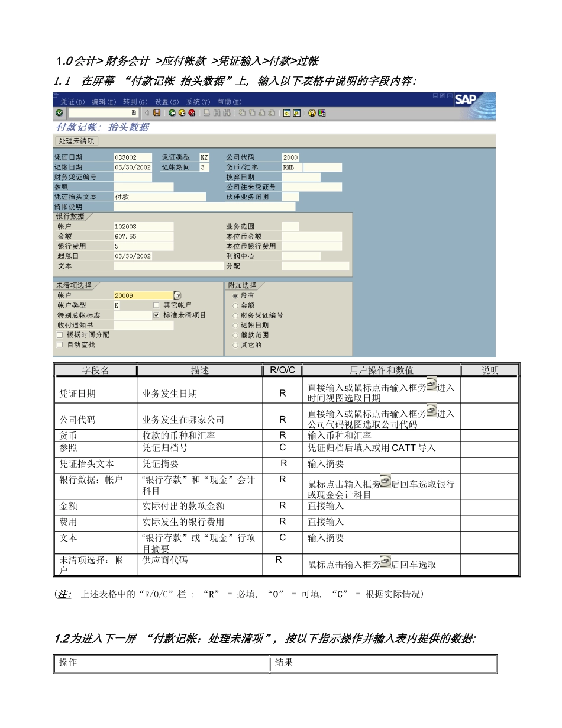Click the Customize Local Layout icon
562x728 pixels.
(321, 112)
